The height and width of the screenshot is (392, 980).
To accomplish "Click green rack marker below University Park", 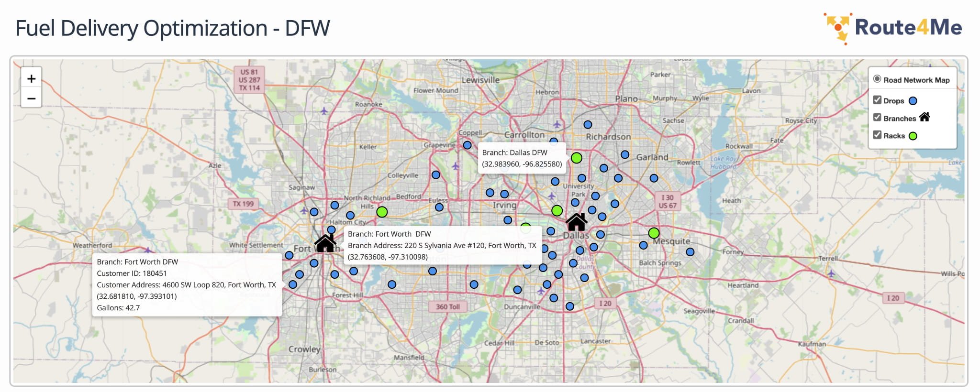I will click(x=557, y=210).
